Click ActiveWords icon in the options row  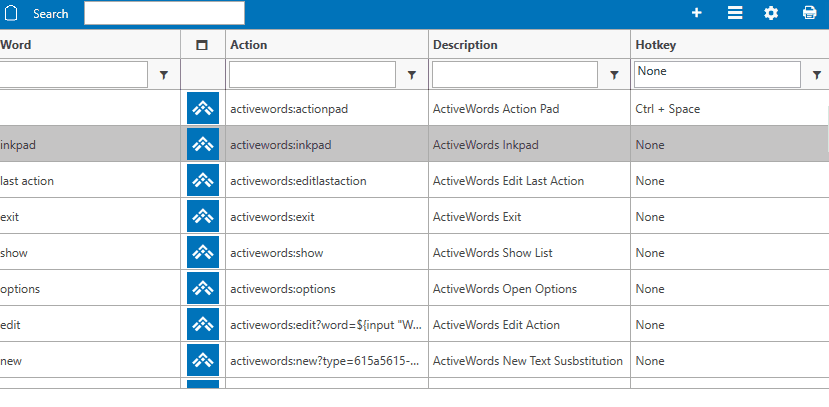click(203, 288)
